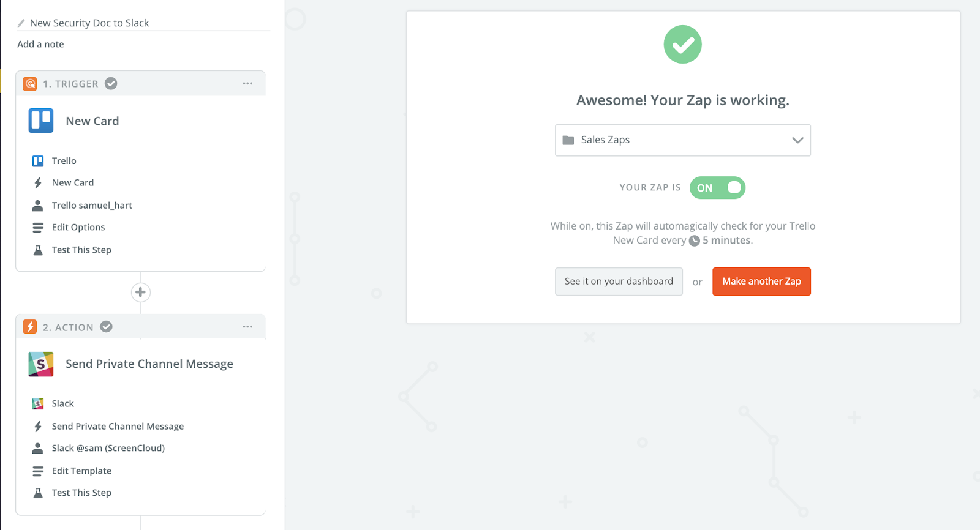Click the orange trigger step icon
This screenshot has height=530, width=980.
point(30,83)
